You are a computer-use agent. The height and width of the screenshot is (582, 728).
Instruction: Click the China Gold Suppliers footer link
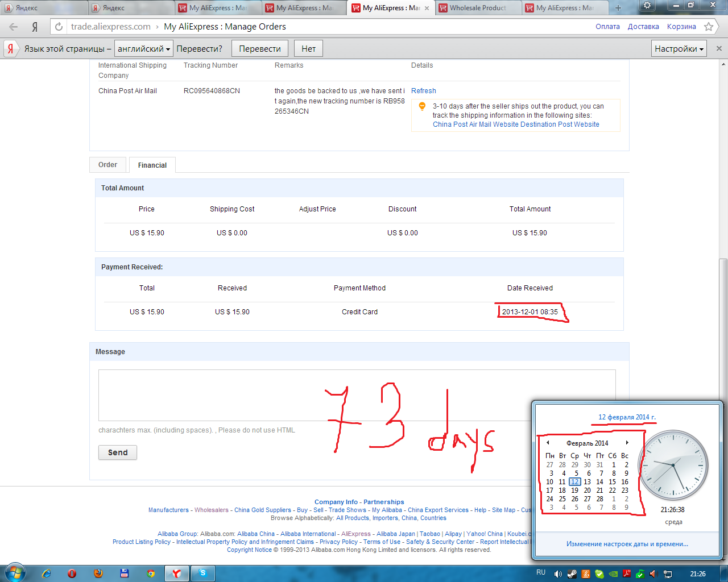263,510
